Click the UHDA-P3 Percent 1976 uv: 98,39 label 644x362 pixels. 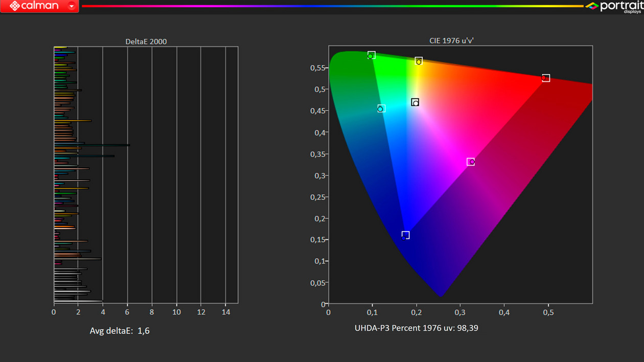[x=417, y=328]
